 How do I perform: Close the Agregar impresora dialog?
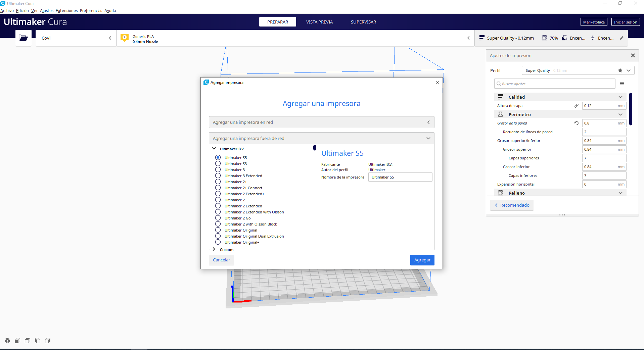click(438, 82)
